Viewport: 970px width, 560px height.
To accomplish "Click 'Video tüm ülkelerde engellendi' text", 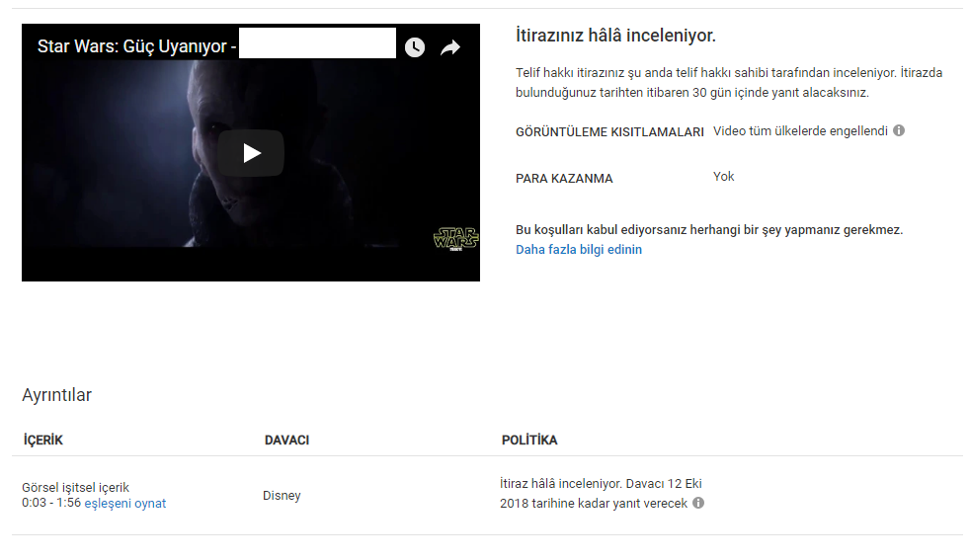I will (800, 130).
